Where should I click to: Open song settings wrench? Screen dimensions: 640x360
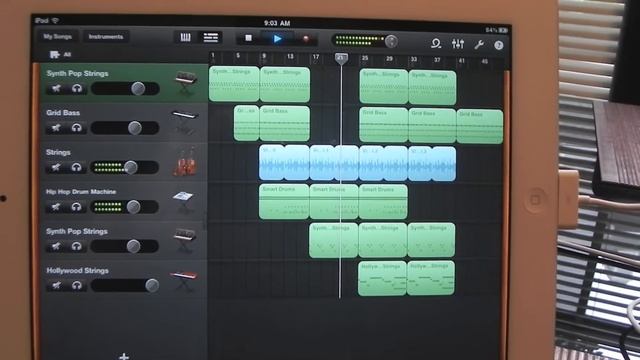[479, 44]
